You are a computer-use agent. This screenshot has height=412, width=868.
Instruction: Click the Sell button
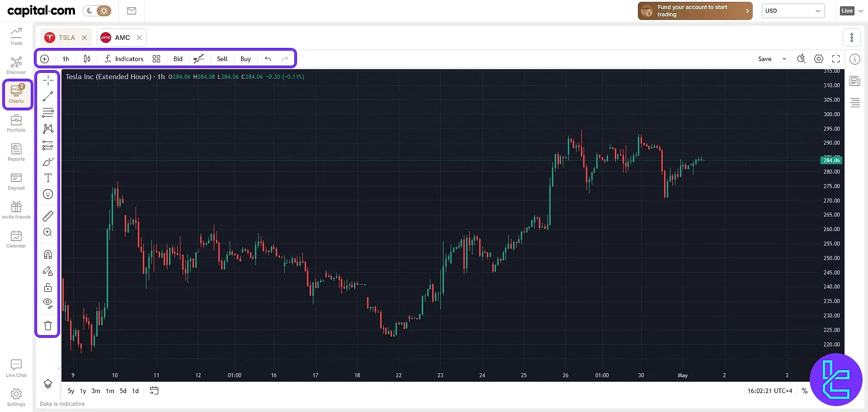[x=222, y=59]
